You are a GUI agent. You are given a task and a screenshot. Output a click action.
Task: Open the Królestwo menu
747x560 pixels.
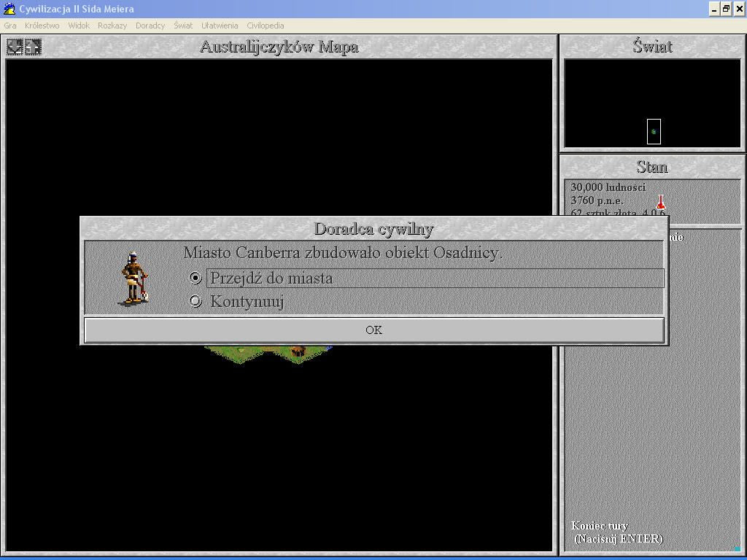pyautogui.click(x=42, y=26)
